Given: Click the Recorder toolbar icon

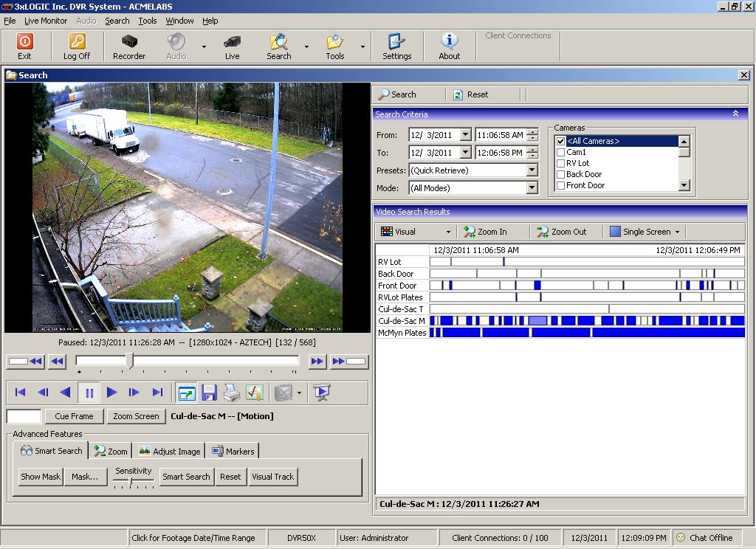Looking at the screenshot, I should click(129, 42).
